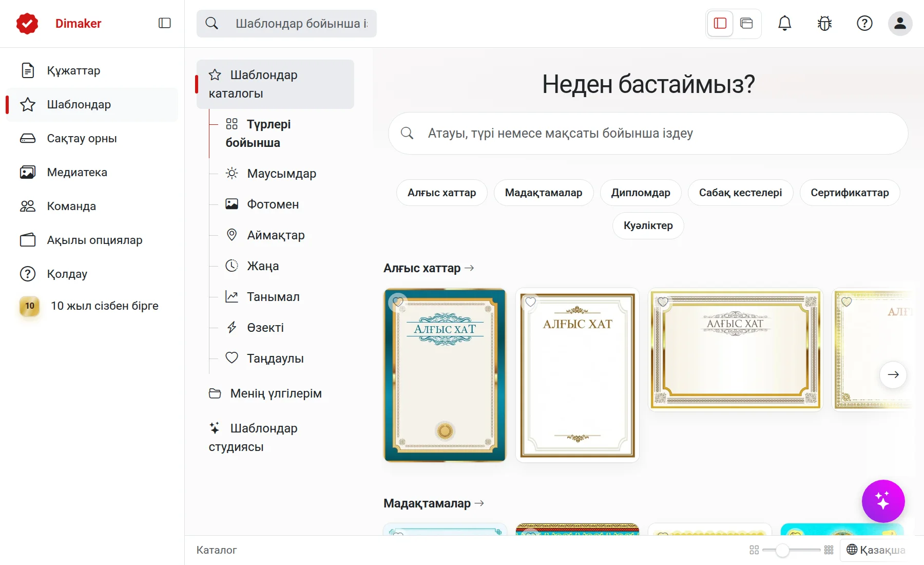Image resolution: width=924 pixels, height=565 pixels.
Task: Click small grid icon left of zoom slider
Action: (754, 550)
